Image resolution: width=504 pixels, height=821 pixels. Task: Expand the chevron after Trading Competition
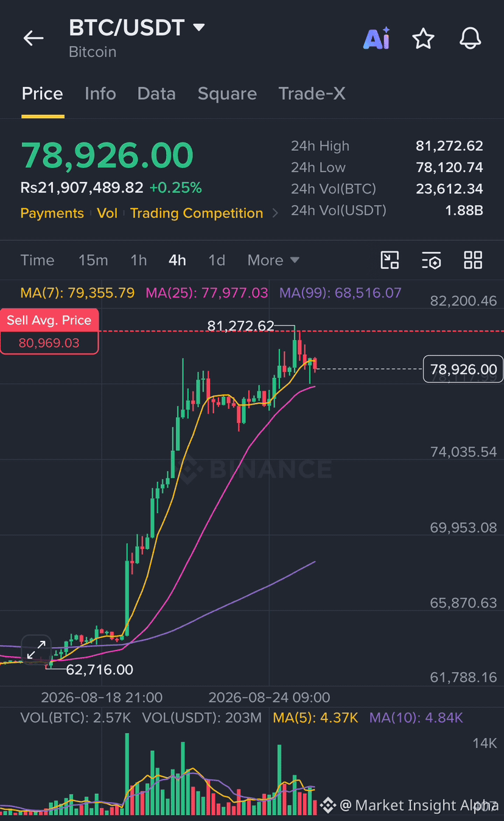[x=275, y=213]
